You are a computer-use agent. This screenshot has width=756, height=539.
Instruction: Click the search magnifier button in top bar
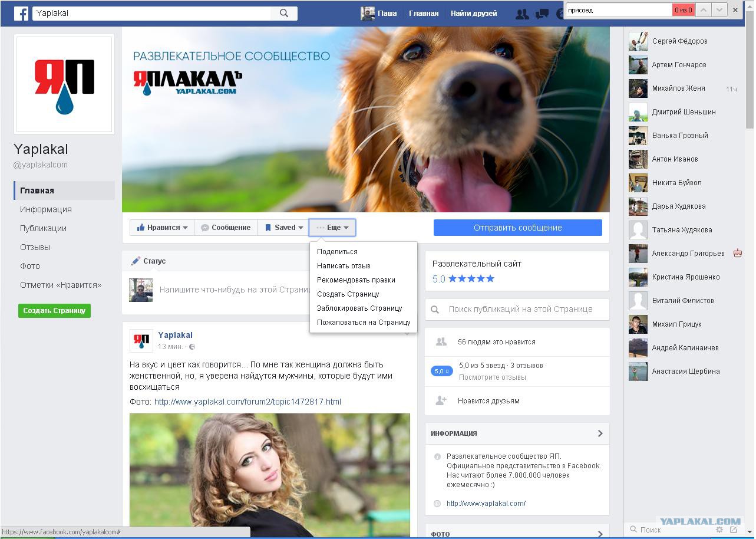click(x=284, y=13)
